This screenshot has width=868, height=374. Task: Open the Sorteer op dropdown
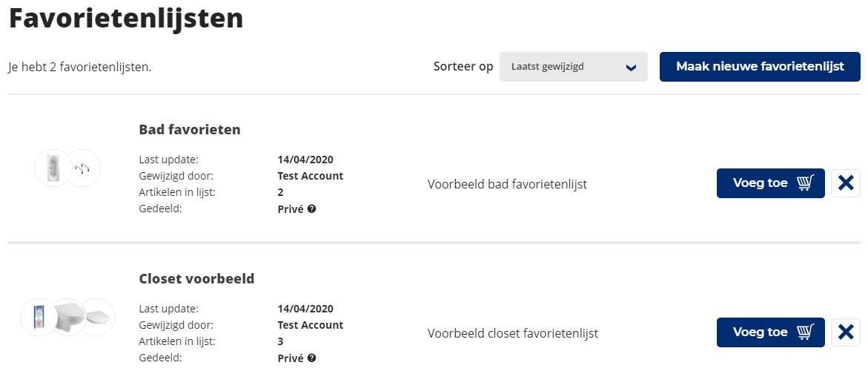pyautogui.click(x=573, y=67)
